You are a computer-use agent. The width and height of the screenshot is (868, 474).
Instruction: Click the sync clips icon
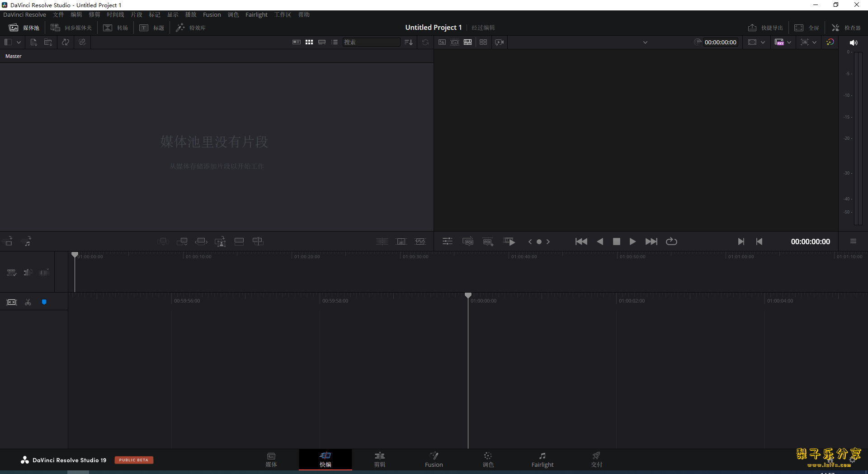(66, 42)
